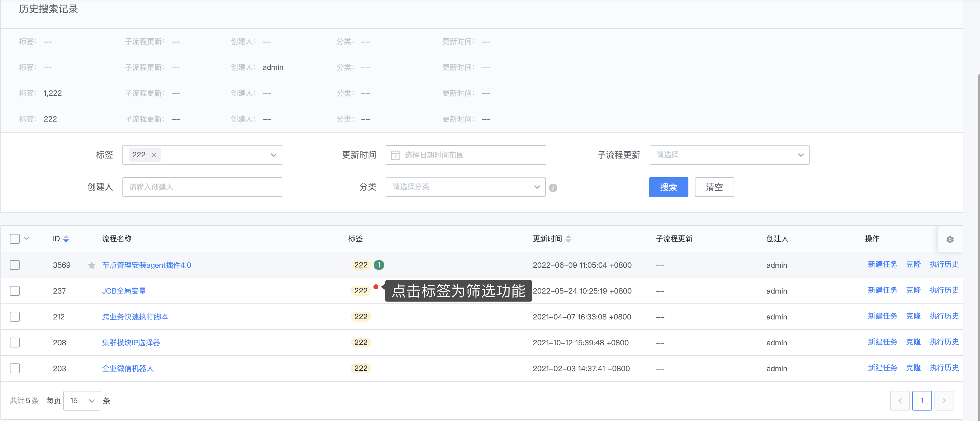Check the checkbox for row ID 203
980x421 pixels.
pos(14,368)
